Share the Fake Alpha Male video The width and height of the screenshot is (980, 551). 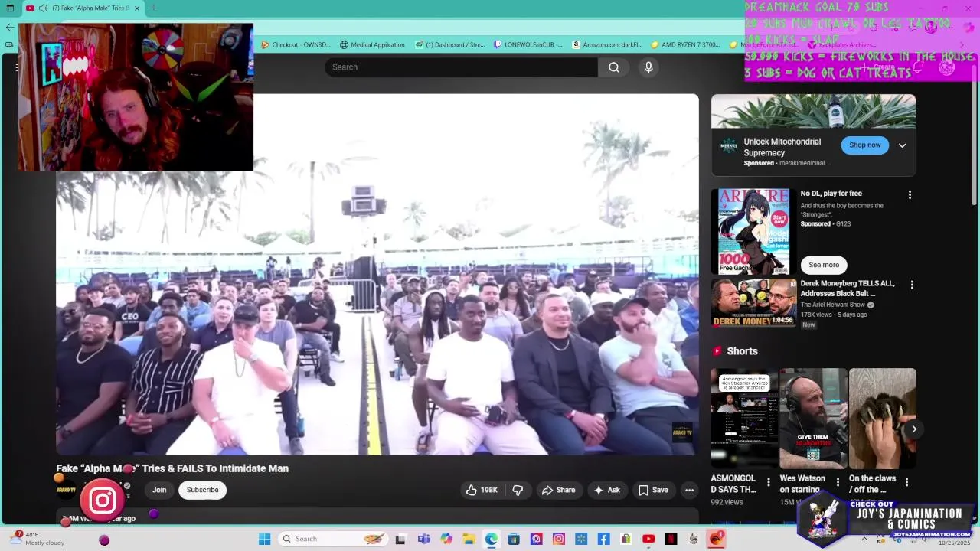[x=558, y=490]
